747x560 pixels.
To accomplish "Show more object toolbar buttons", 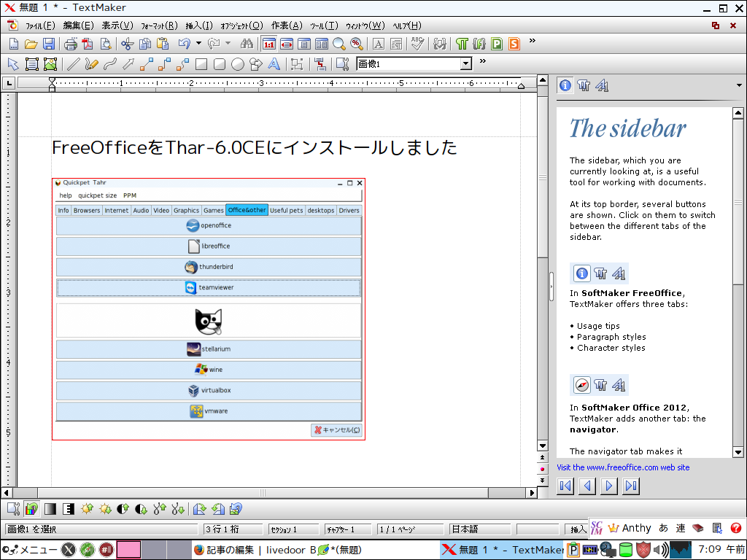I will [x=483, y=61].
